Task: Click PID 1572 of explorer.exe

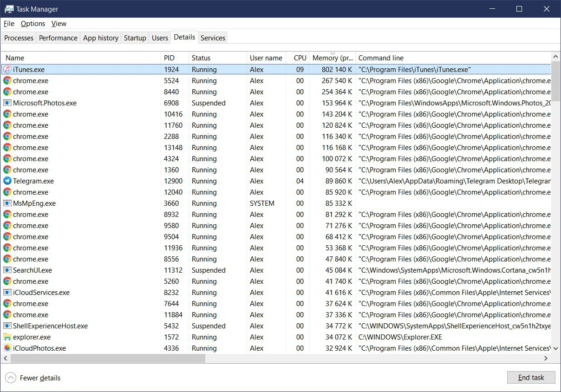Action: click(171, 337)
